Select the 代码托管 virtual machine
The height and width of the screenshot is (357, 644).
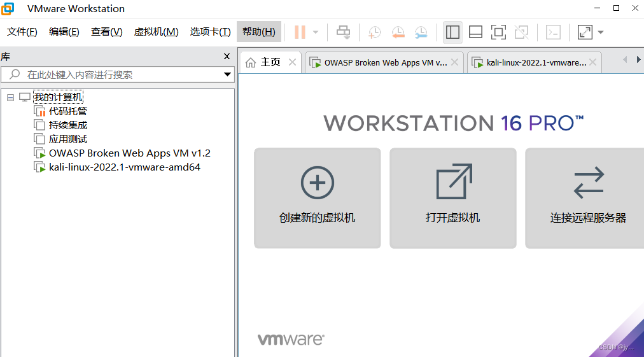[67, 111]
